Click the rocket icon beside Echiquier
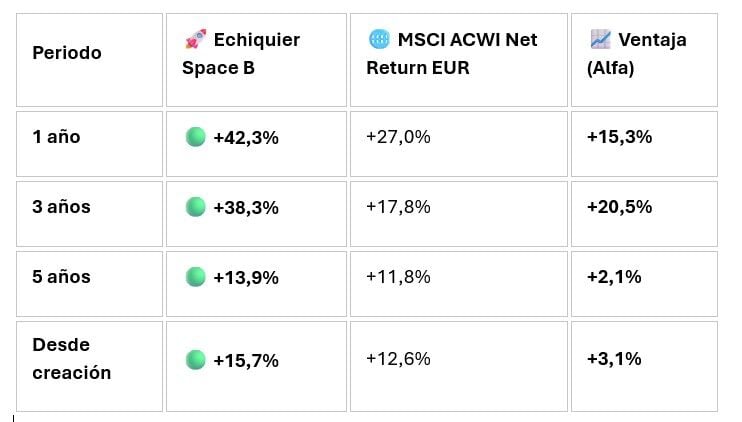 tap(195, 39)
